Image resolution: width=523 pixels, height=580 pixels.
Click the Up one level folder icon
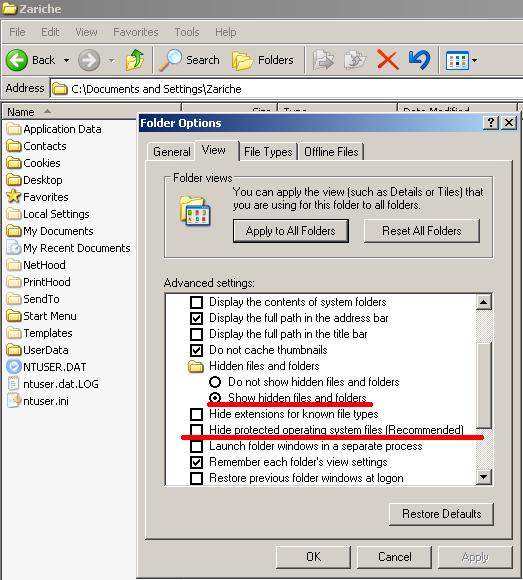click(135, 60)
